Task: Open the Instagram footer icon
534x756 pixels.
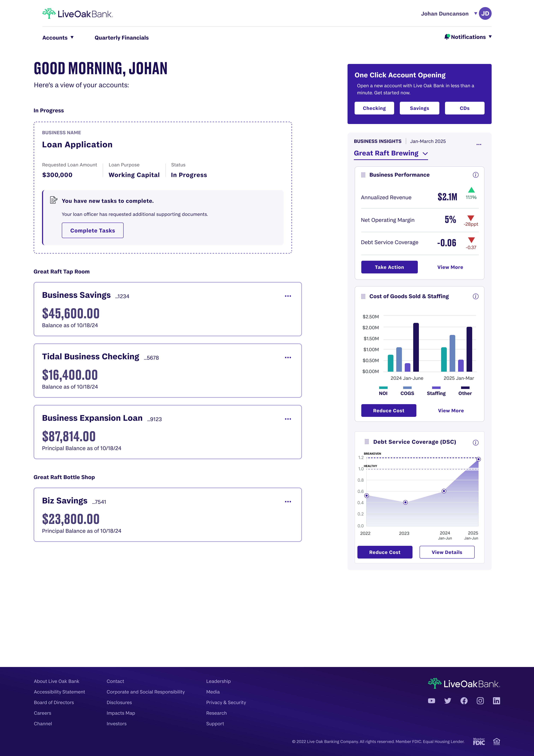Action: click(480, 701)
